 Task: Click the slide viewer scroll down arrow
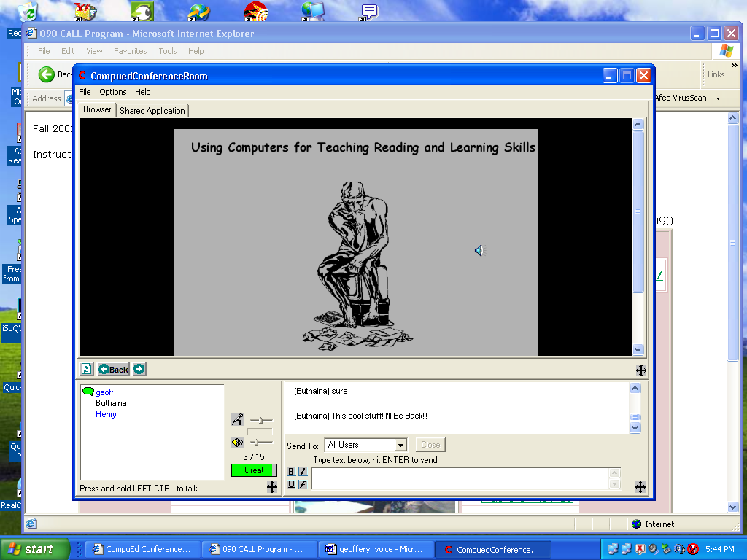click(638, 349)
